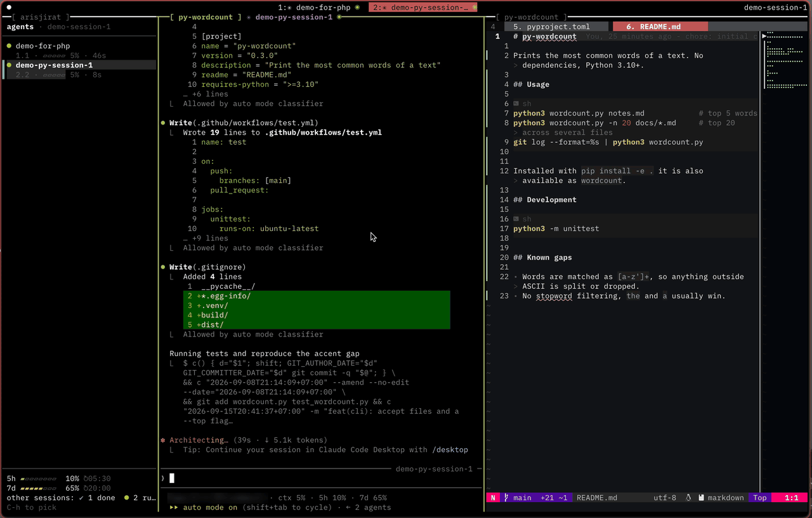This screenshot has height=518, width=812.
Task: Select tmux window tab 1 demo-for-php
Action: coord(319,7)
